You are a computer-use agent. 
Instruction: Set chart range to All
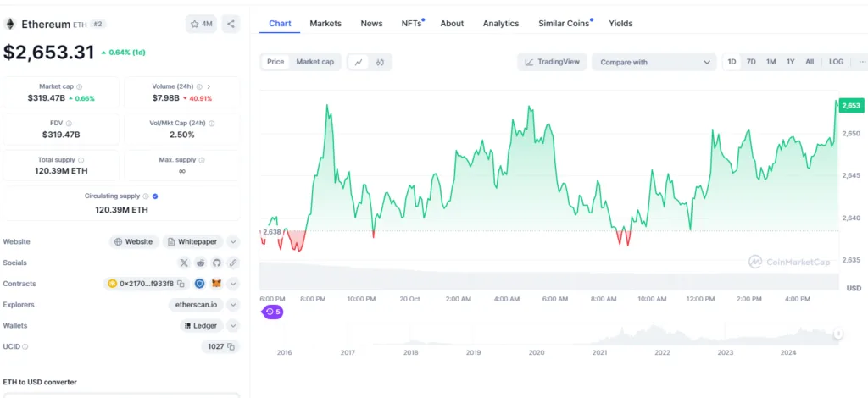810,62
